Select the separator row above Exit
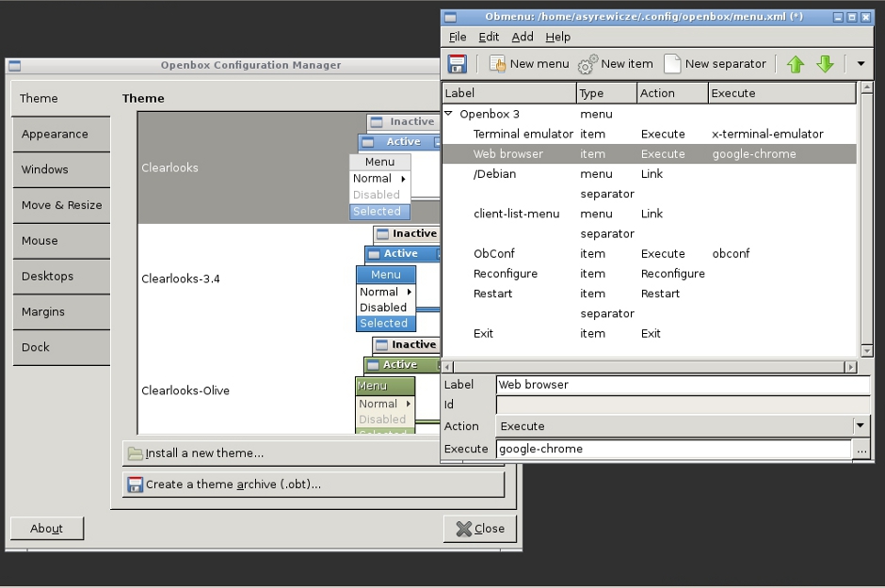Viewport: 885px width, 588px height. (649, 313)
